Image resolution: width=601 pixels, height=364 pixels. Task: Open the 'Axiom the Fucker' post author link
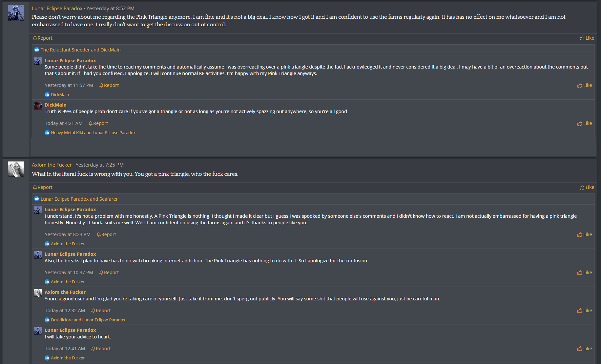(x=52, y=165)
